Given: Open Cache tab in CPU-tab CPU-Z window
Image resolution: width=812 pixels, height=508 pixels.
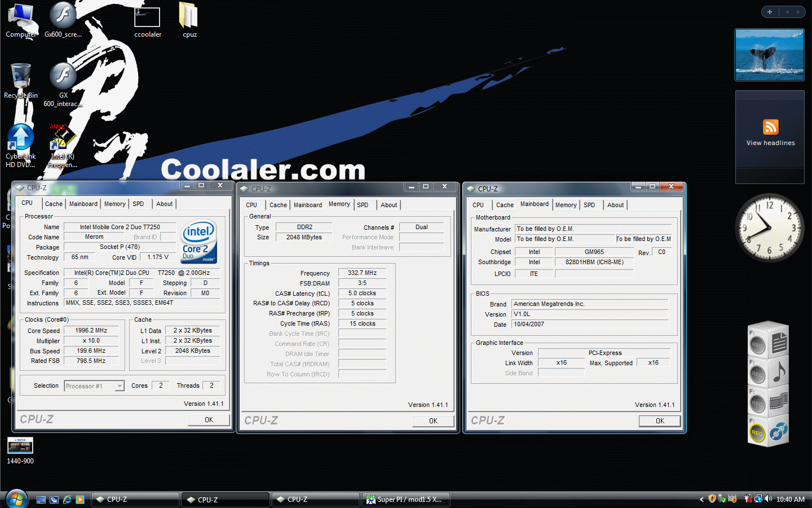Looking at the screenshot, I should pos(54,204).
